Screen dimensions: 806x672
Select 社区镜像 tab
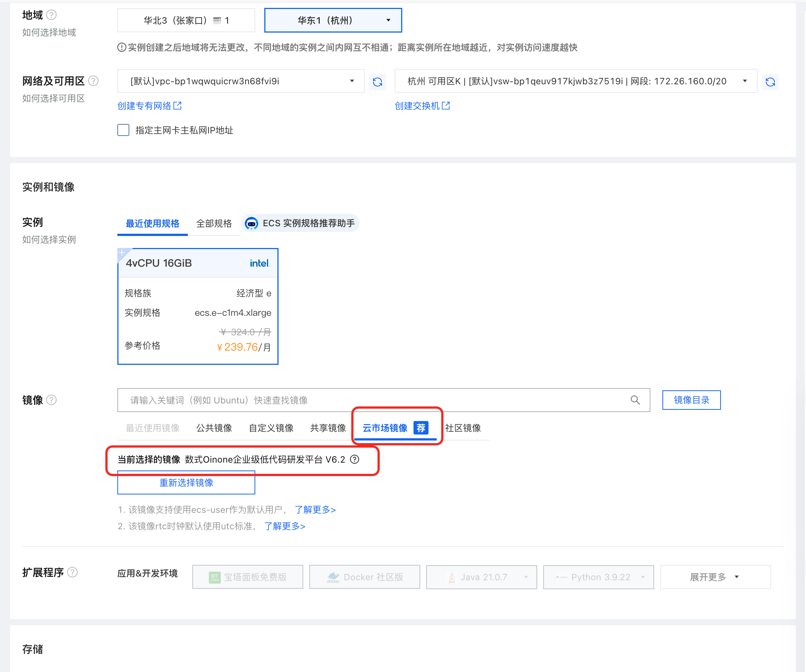463,428
